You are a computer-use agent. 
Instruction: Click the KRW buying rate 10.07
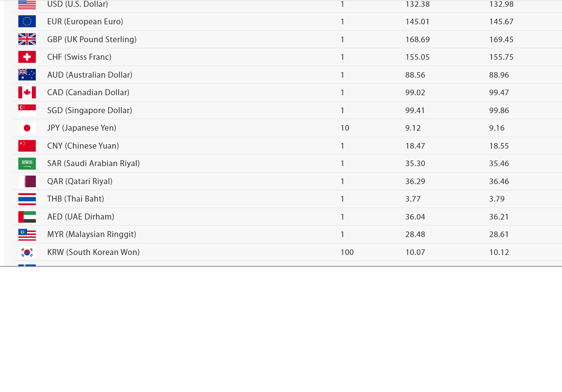pyautogui.click(x=415, y=252)
